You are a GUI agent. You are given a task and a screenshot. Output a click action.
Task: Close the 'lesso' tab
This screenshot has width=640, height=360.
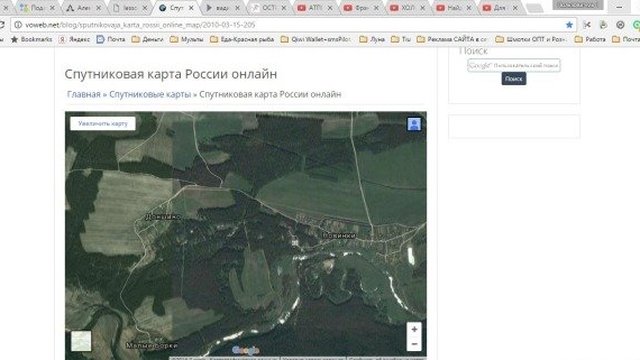144,8
